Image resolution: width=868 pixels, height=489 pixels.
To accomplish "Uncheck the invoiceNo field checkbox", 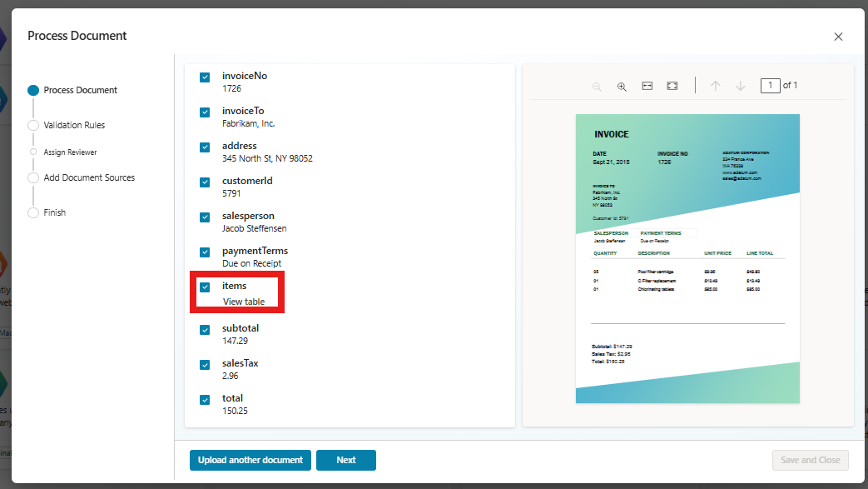I will click(x=205, y=77).
